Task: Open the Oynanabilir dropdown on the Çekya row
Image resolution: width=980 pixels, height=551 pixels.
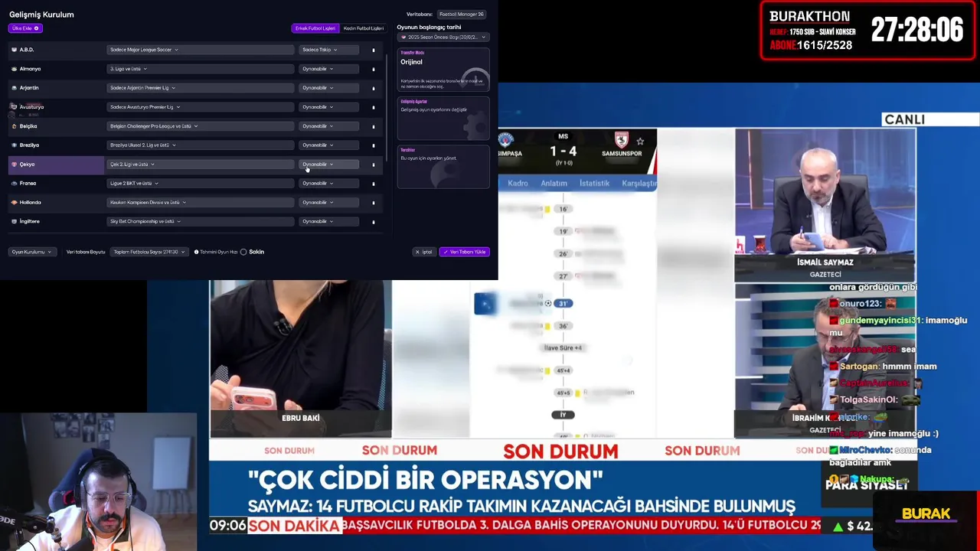Action: tap(328, 164)
